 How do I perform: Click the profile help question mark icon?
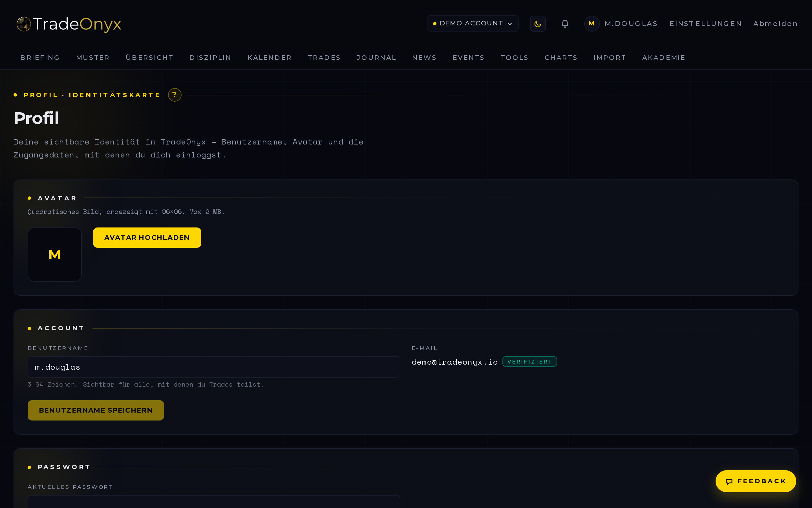(175, 95)
